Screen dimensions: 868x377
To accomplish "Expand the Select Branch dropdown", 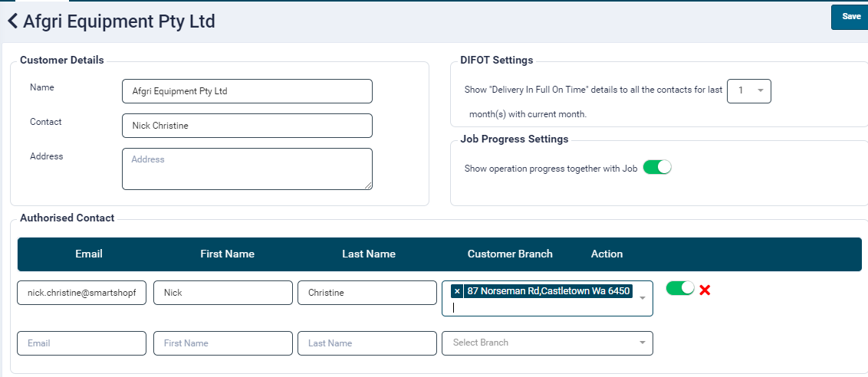I will pos(547,343).
